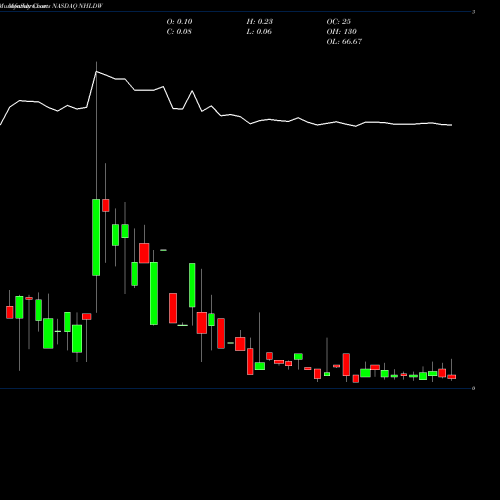Click the OL: 66.67 reading
The image size is (500, 500).
(344, 42)
